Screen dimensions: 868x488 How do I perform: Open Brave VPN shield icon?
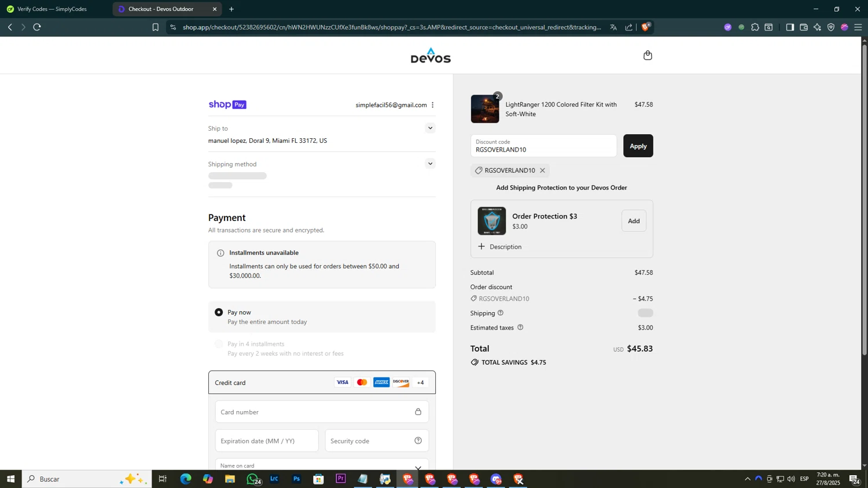point(831,27)
